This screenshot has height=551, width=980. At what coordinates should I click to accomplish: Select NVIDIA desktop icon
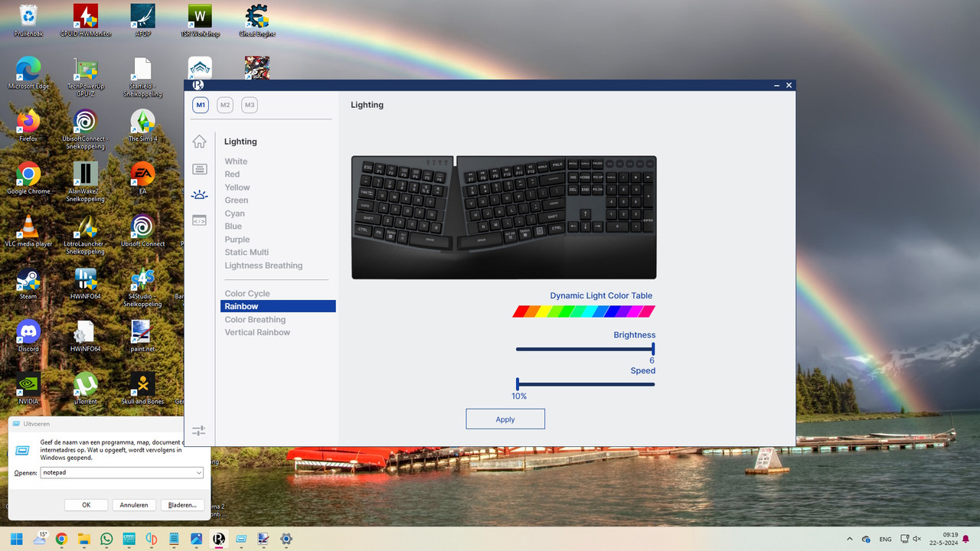[28, 388]
